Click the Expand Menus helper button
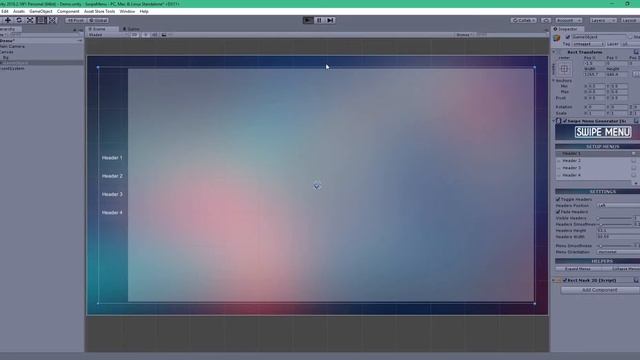640x360 pixels. [578, 269]
